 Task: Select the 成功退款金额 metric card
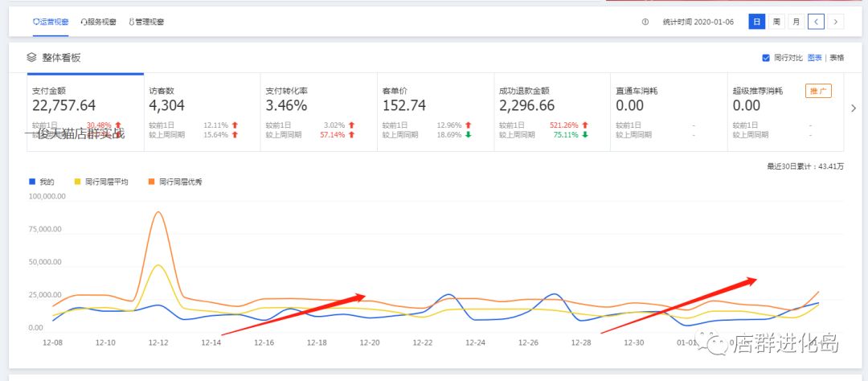[x=552, y=113]
